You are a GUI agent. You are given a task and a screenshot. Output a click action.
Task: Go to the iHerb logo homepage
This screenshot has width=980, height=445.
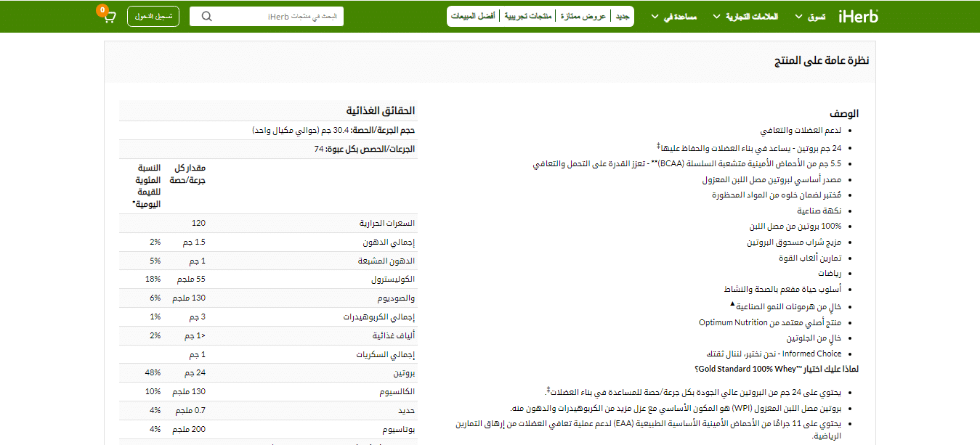click(858, 16)
